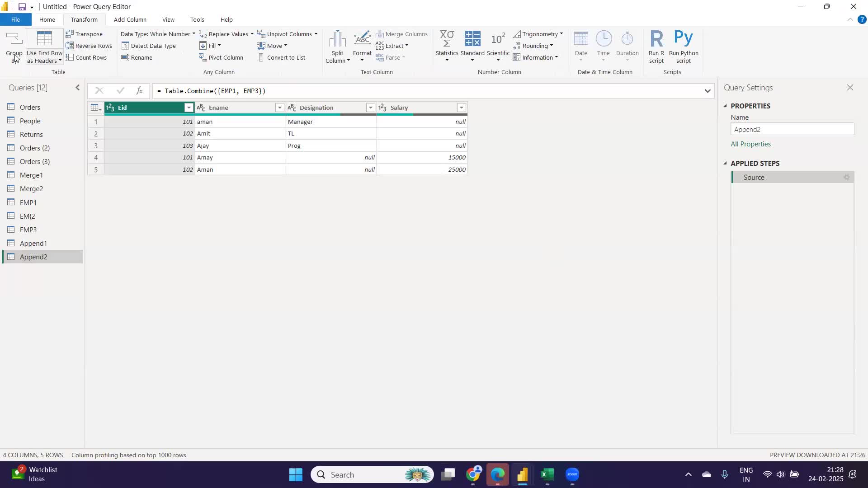The height and width of the screenshot is (488, 868).
Task: Open the Move dropdown
Action: (x=272, y=46)
